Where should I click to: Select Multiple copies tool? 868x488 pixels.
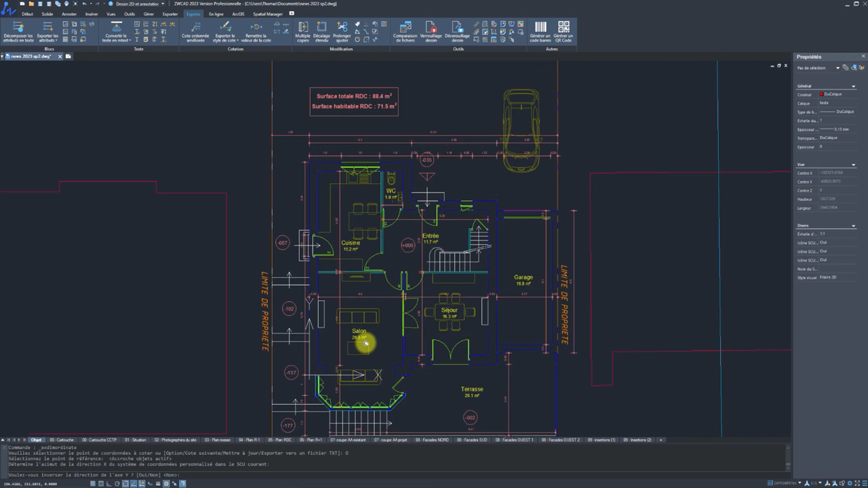tap(302, 32)
